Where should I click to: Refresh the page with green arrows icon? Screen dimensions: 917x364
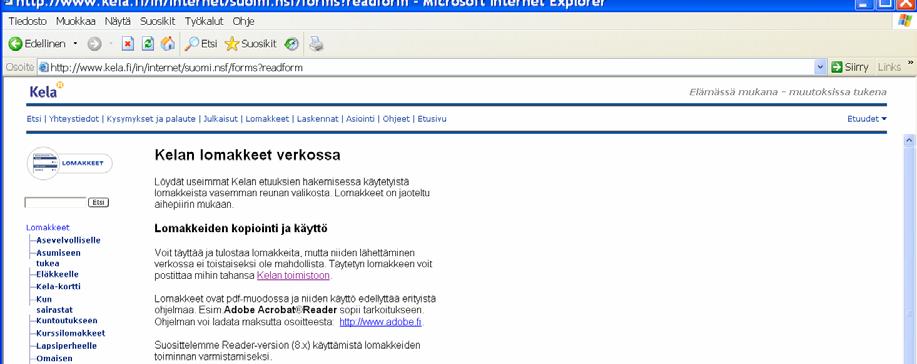[148, 44]
